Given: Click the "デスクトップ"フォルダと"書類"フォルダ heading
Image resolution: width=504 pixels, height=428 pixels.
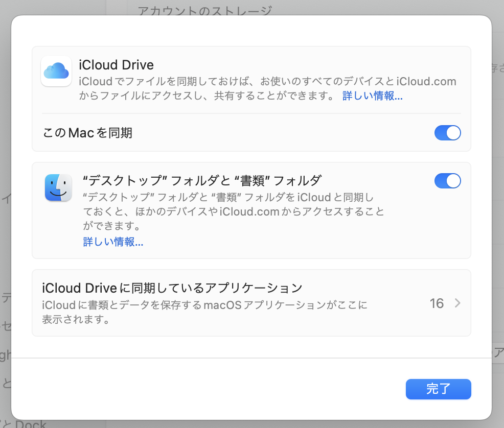Looking at the screenshot, I should 202,180.
